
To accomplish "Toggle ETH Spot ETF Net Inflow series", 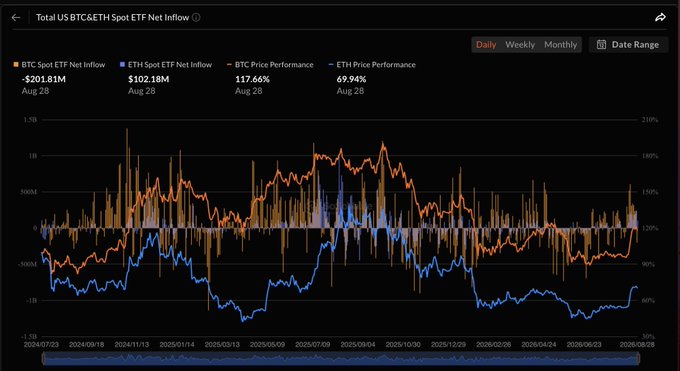I will [166, 65].
